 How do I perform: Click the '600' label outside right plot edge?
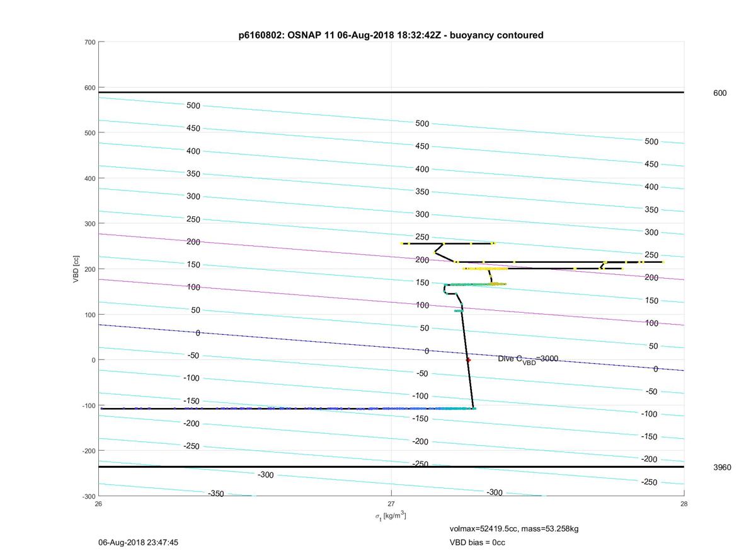click(x=719, y=93)
